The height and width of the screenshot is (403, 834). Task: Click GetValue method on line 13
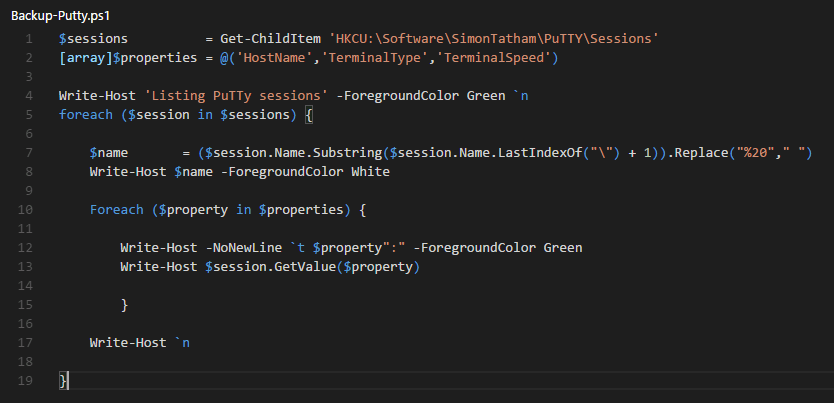305,267
